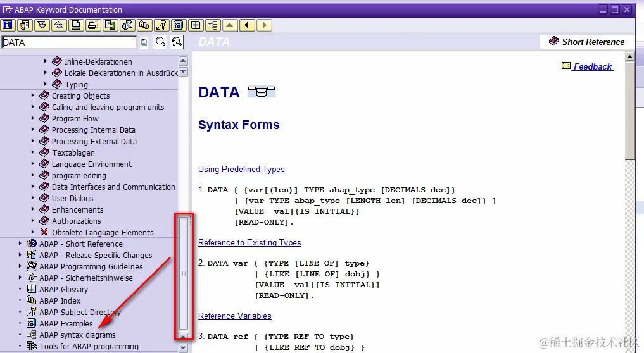Viewport: 644px width, 353px height.
Task: Click the up triangle navigation toolbar button
Action: [x=230, y=25]
